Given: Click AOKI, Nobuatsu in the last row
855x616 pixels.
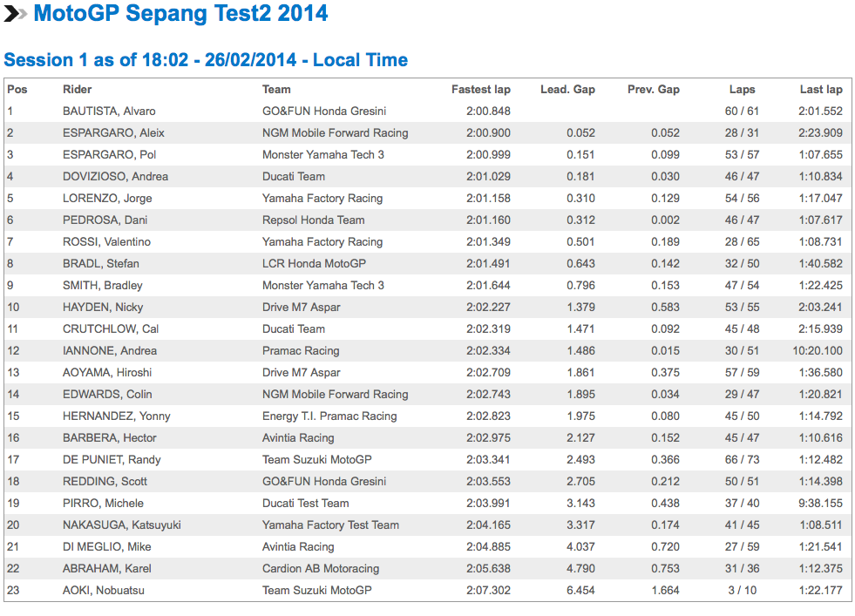Looking at the screenshot, I should [104, 591].
